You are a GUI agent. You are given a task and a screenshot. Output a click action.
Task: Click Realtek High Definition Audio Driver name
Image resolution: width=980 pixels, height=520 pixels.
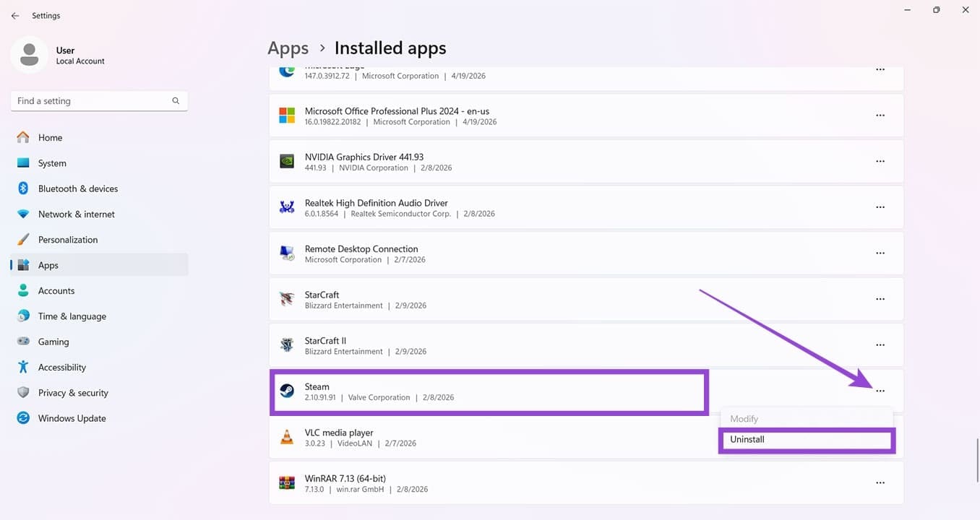(377, 203)
